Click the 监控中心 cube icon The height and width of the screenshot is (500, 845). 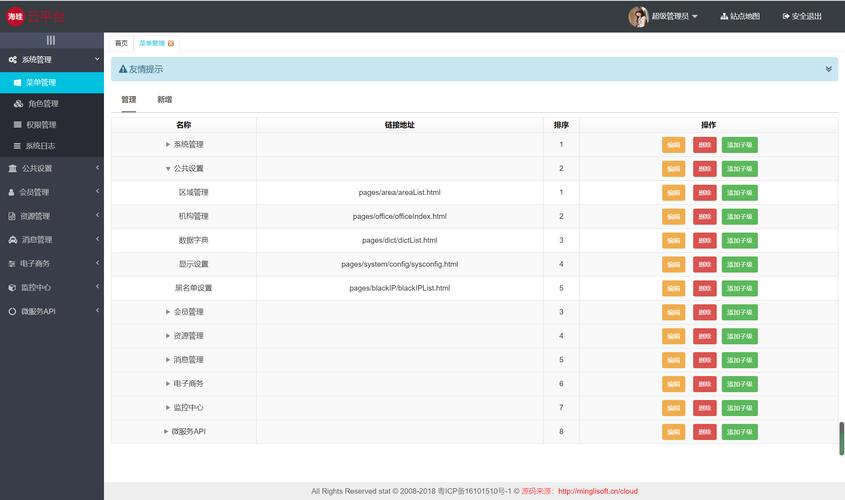[12, 287]
